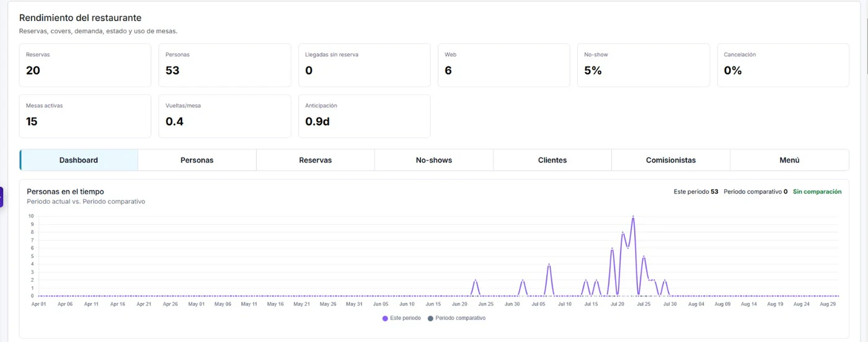The height and width of the screenshot is (342, 868).
Task: Click the gray Periodo comparativo legend dot
Action: coord(430,318)
